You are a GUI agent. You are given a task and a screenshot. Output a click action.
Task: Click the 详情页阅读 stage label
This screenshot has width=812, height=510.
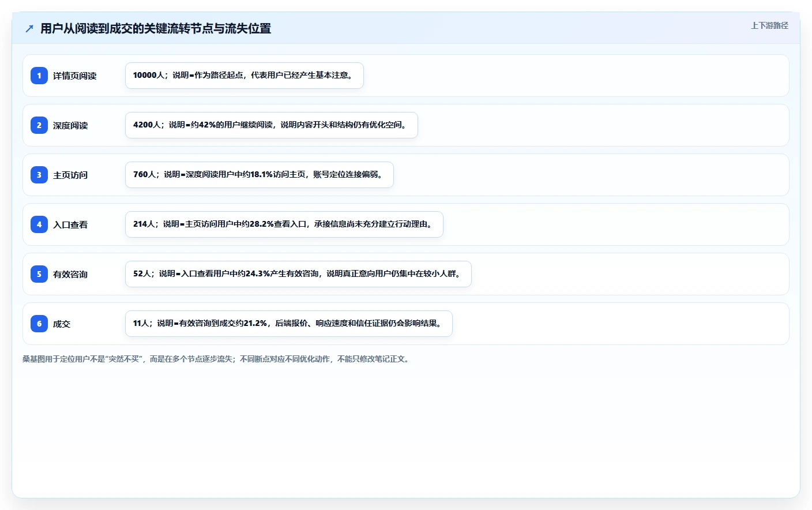[x=75, y=76]
